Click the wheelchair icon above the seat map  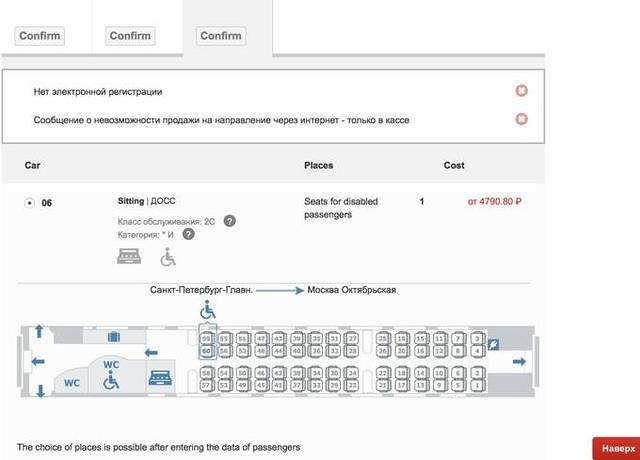207,310
